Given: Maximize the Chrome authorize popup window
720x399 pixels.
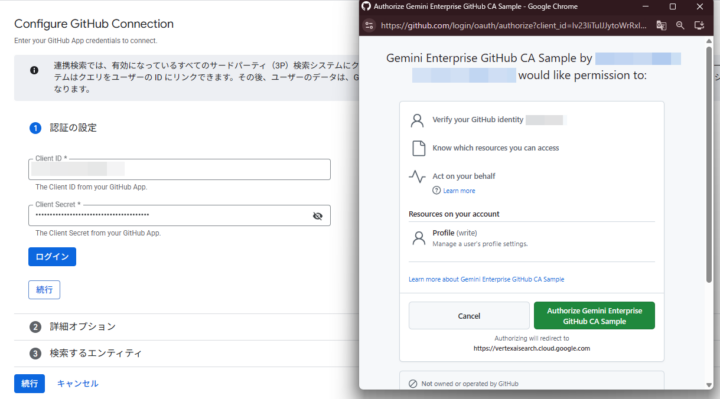Looking at the screenshot, I should click(672, 6).
